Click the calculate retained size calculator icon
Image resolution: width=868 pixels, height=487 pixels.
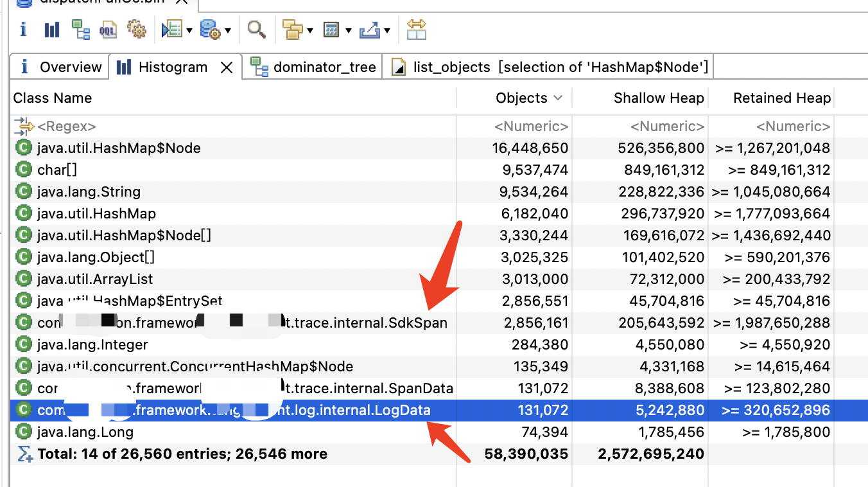(331, 30)
